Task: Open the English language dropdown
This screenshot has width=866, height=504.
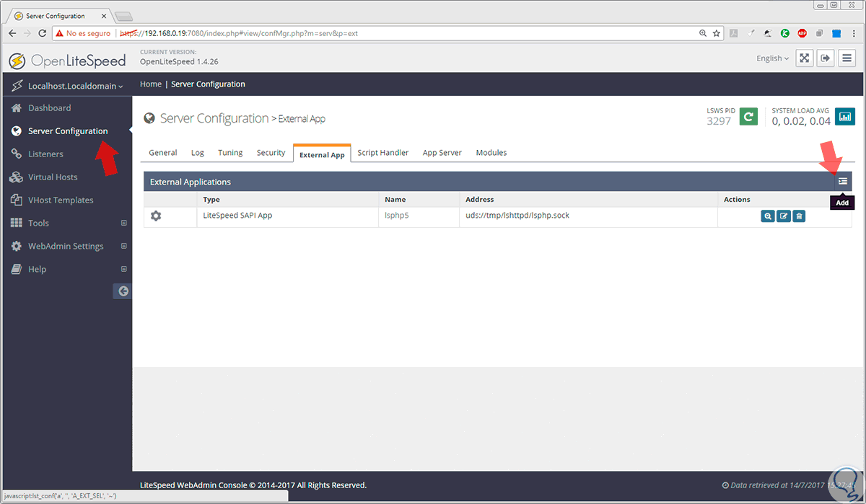Action: (x=772, y=58)
